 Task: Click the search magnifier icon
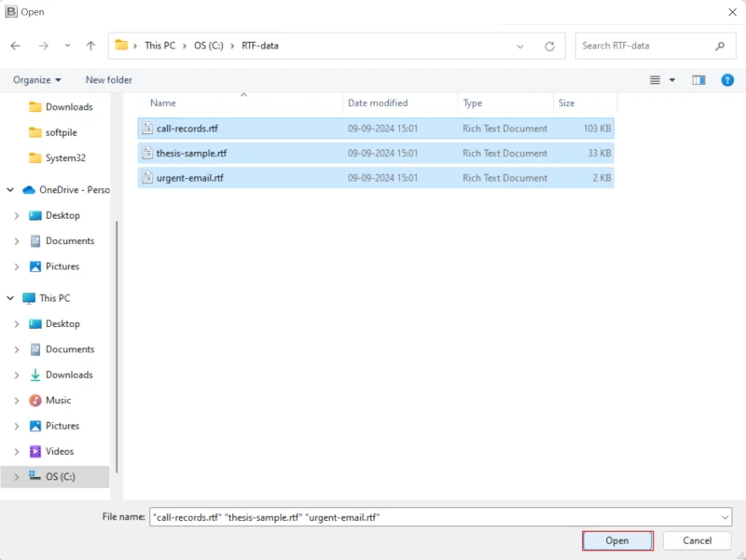(x=719, y=46)
